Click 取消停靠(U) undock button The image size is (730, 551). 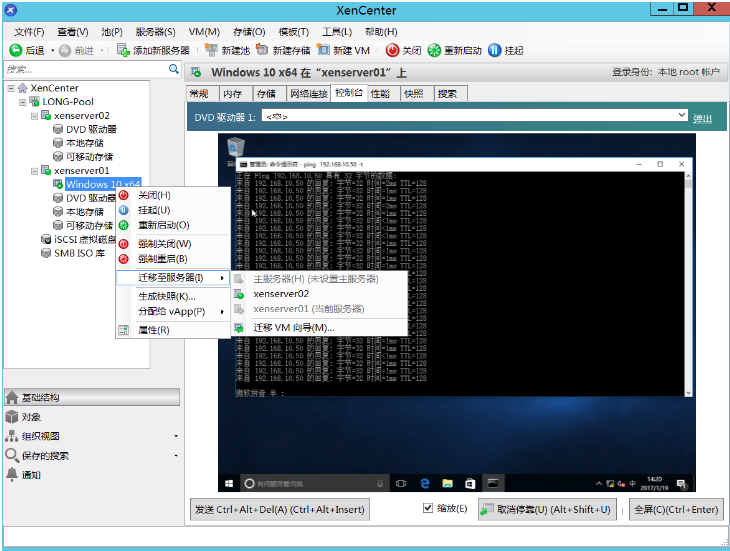tap(548, 510)
